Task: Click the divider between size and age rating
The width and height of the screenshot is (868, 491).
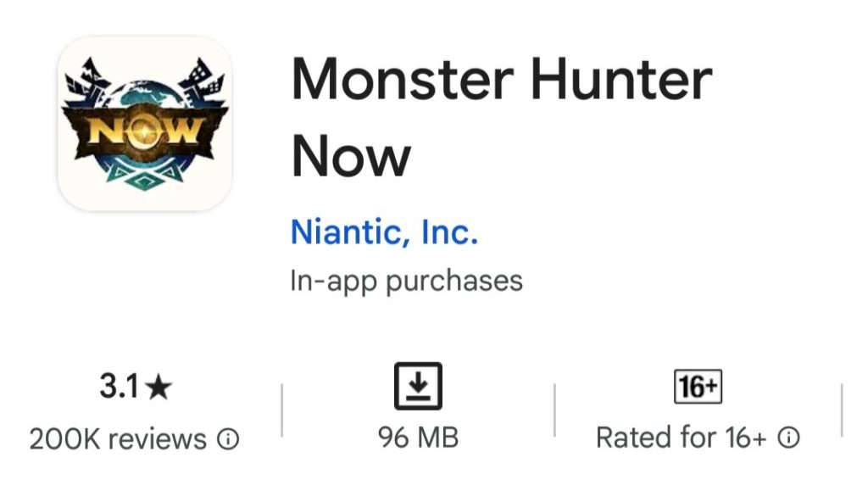Action: coord(554,413)
